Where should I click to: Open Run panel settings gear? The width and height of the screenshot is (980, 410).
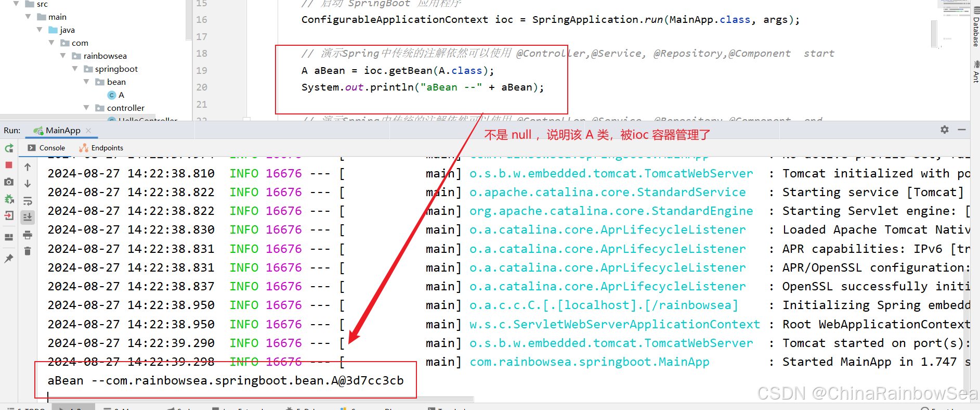click(x=945, y=130)
